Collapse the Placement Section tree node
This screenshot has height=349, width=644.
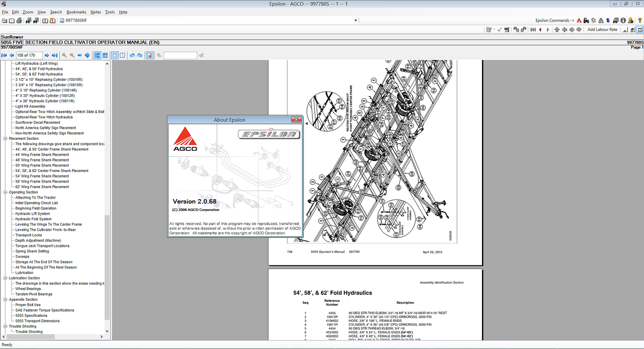click(x=5, y=138)
